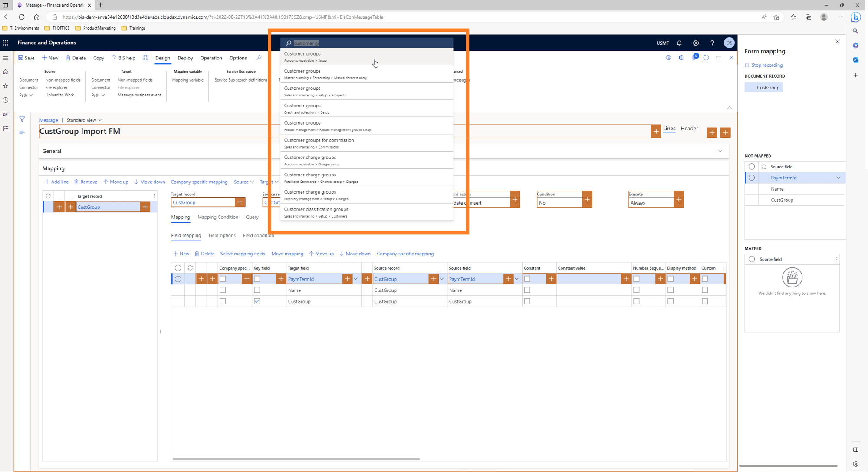This screenshot has width=868, height=472.
Task: Click the smiley feedback icon
Action: point(145,58)
